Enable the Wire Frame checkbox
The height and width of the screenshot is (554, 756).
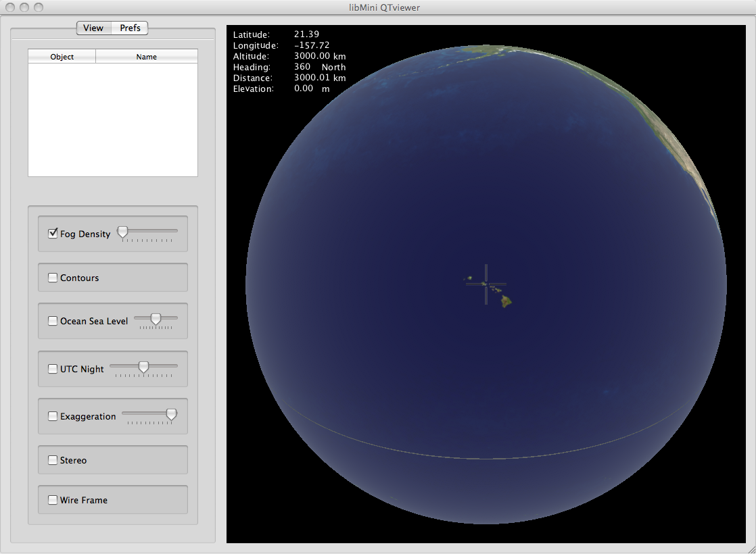click(x=53, y=500)
